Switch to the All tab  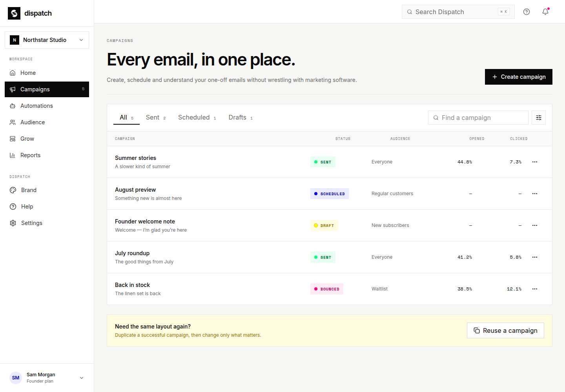[x=126, y=118]
